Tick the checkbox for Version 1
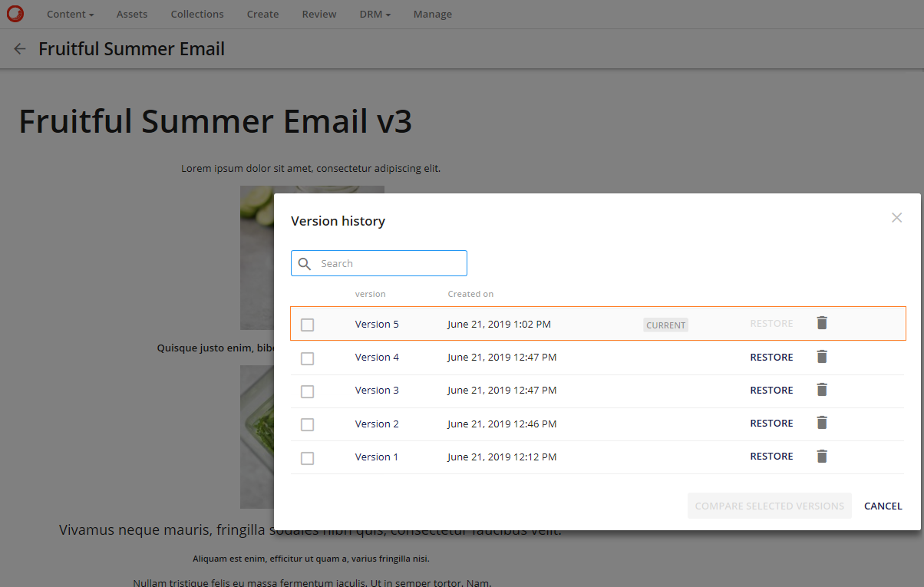The width and height of the screenshot is (924, 587). 308,458
